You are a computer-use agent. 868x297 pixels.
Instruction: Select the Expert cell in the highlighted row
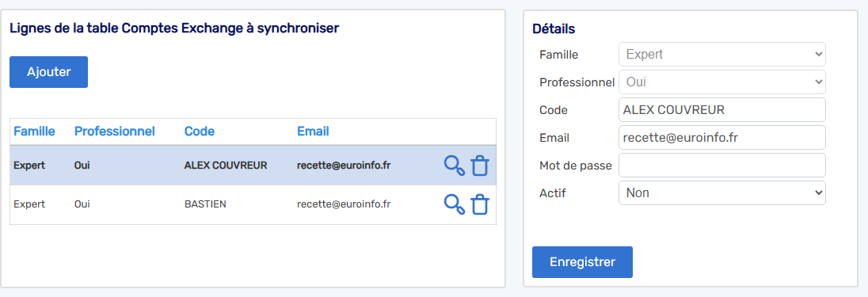pos(29,166)
